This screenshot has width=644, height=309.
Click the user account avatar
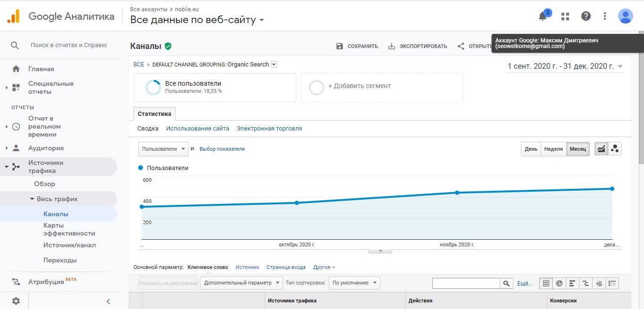point(626,16)
